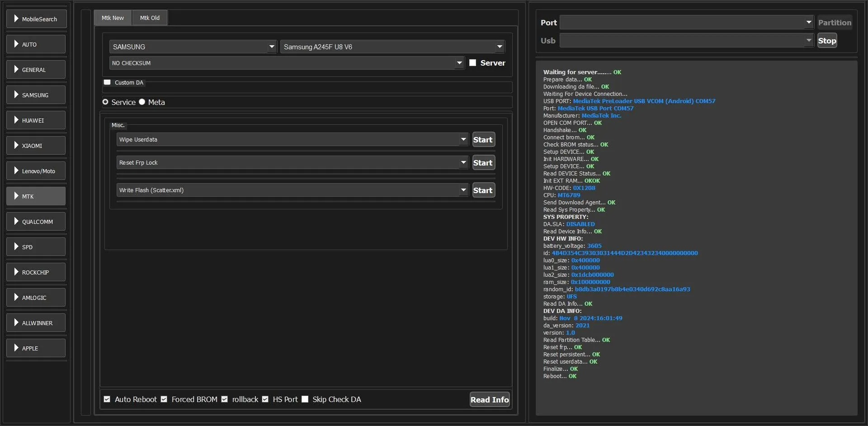The width and height of the screenshot is (868, 426).
Task: Toggle the Forced BROM checkbox
Action: click(164, 399)
